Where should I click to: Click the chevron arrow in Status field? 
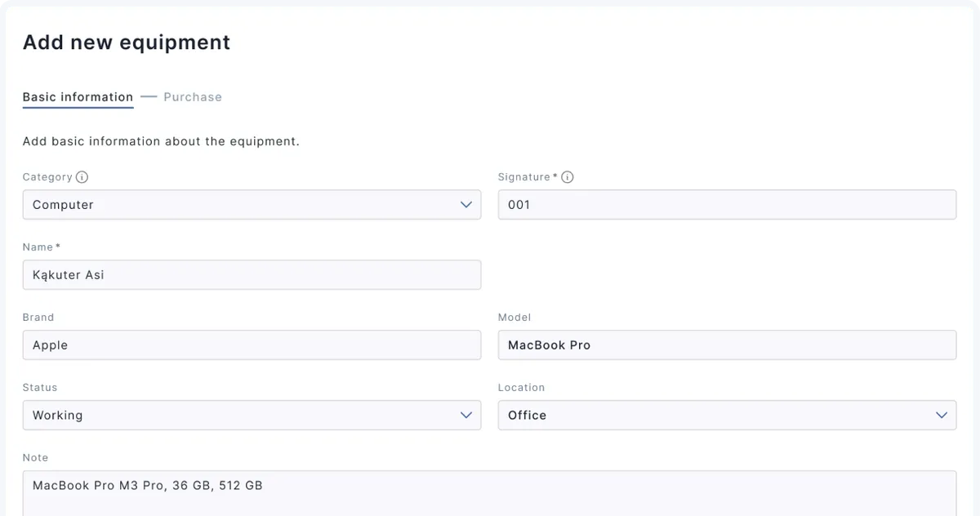[x=465, y=416]
